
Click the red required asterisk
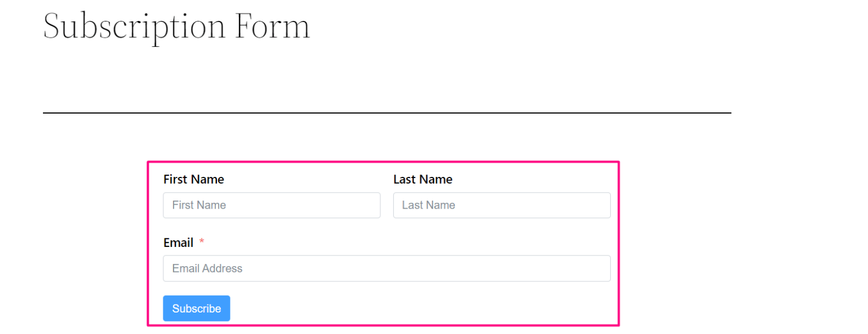(202, 242)
